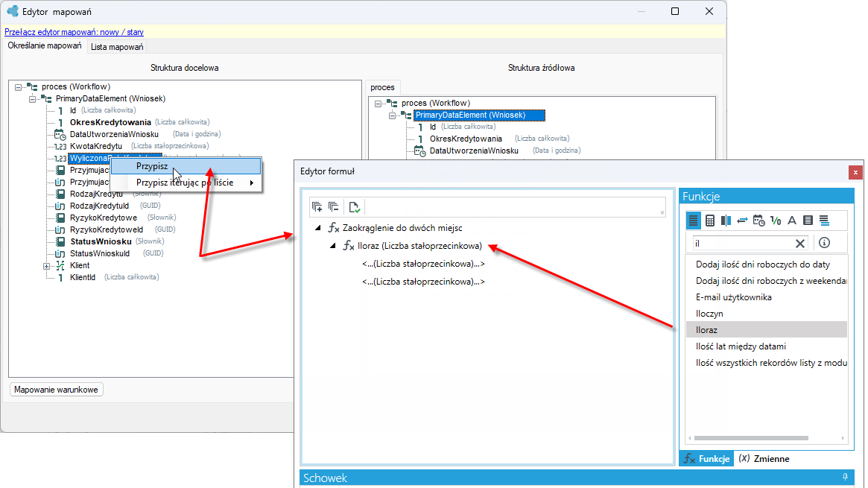Screen dimensions: 868x488
Task: Select the text functions letter A icon
Action: click(x=792, y=221)
